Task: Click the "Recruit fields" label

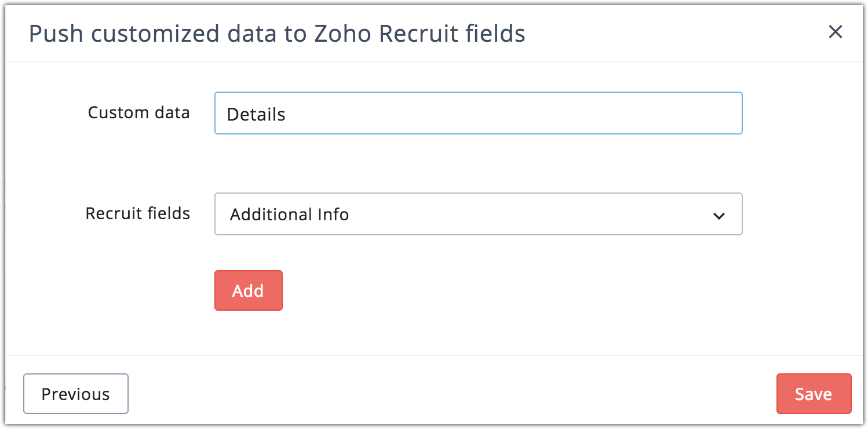Action: (137, 213)
